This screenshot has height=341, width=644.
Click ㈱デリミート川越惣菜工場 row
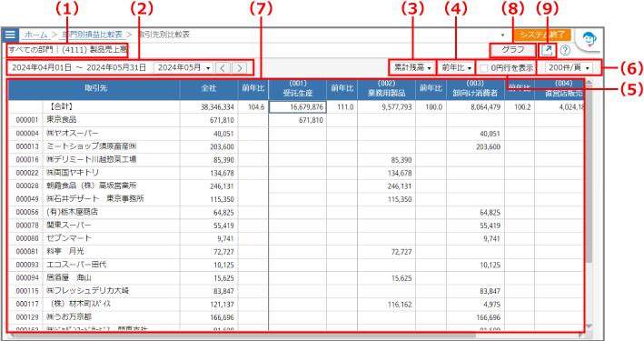point(295,160)
